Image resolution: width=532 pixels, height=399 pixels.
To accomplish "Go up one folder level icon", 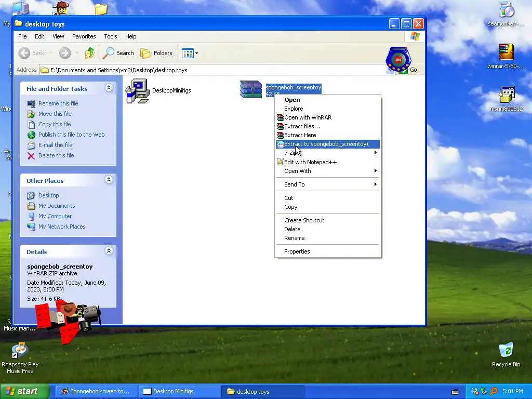I will tap(89, 53).
